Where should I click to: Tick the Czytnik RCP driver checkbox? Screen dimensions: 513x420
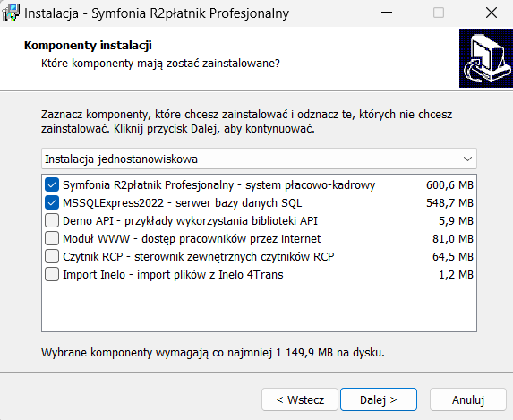pyautogui.click(x=52, y=256)
